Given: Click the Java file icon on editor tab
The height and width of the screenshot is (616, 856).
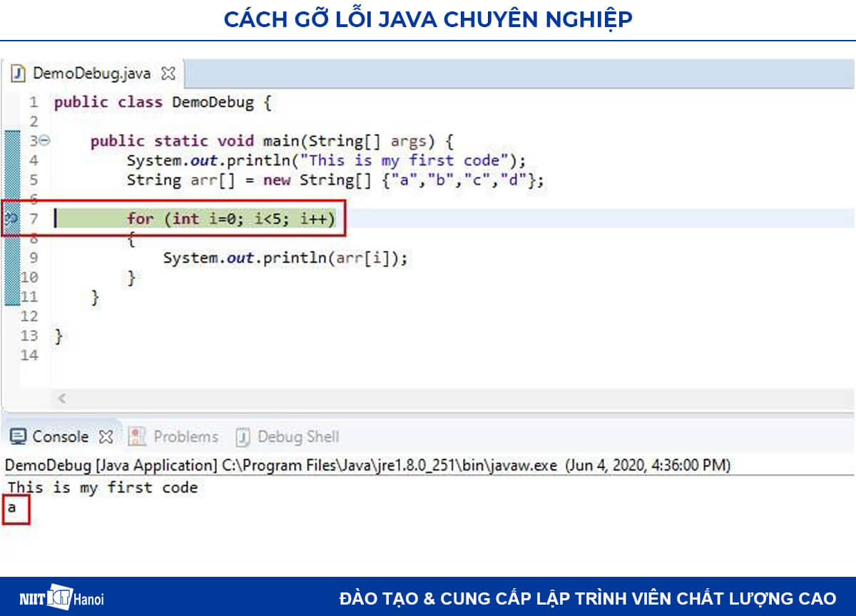Looking at the screenshot, I should [19, 73].
